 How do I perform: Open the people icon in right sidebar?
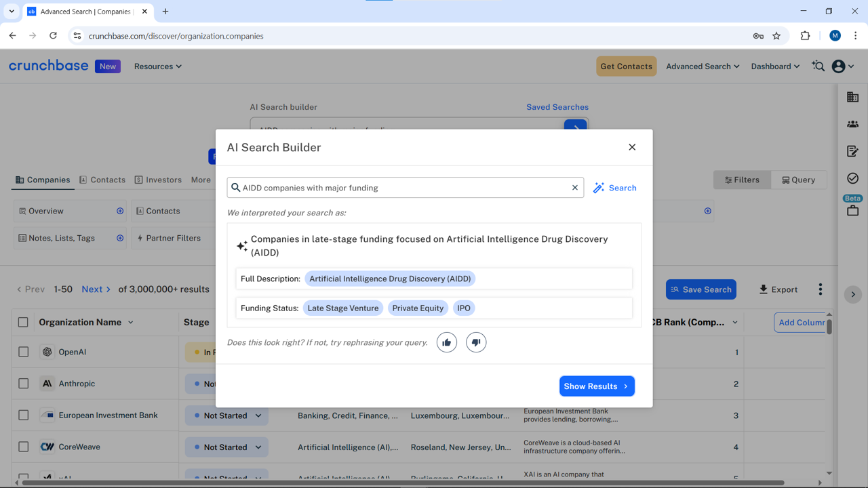point(852,124)
